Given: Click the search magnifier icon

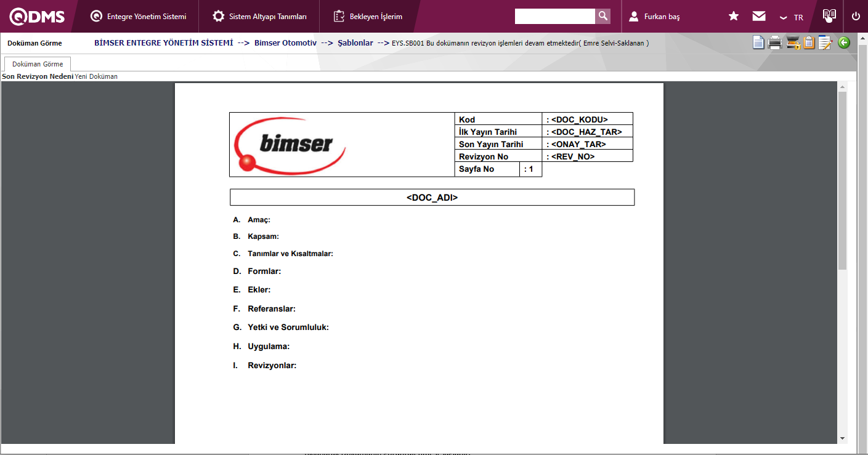Looking at the screenshot, I should (x=602, y=16).
